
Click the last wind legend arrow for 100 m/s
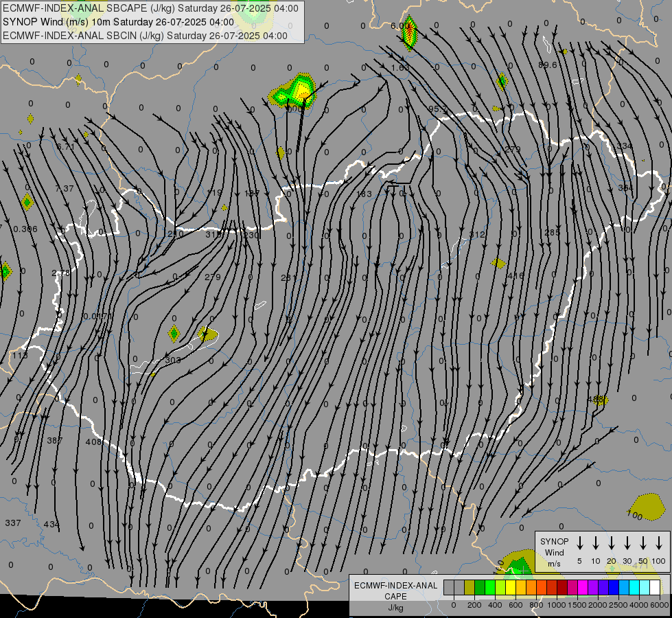(659, 543)
